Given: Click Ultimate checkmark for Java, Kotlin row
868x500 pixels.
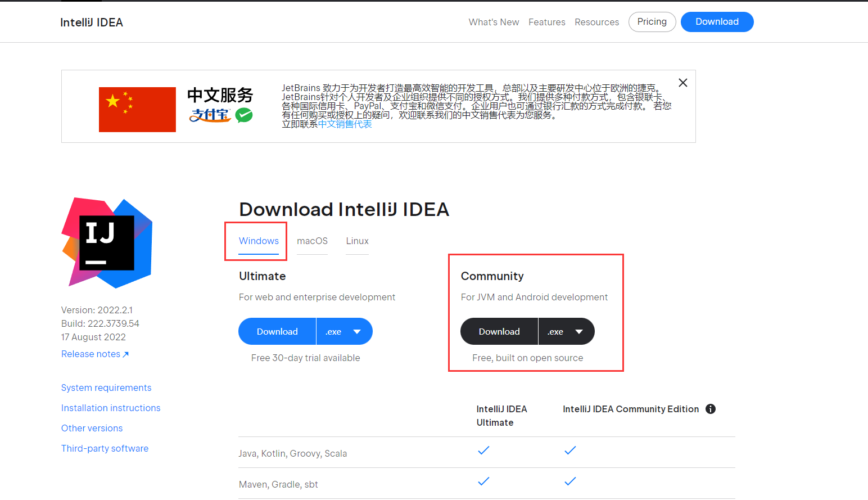Looking at the screenshot, I should pos(483,450).
